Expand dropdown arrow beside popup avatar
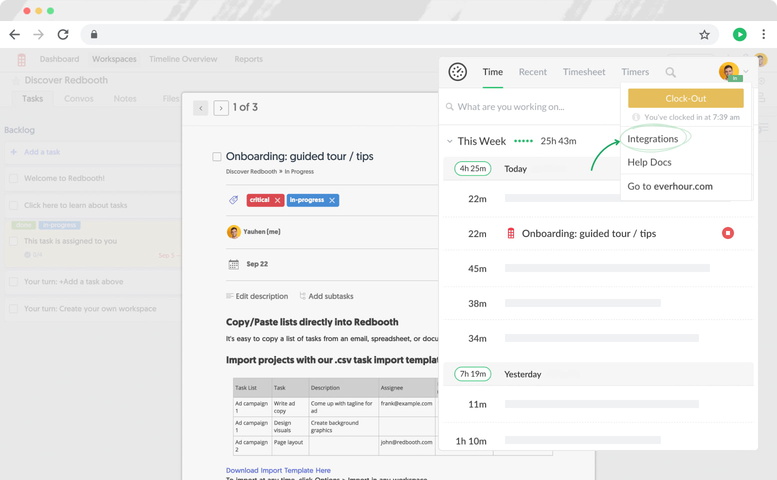 coord(746,72)
